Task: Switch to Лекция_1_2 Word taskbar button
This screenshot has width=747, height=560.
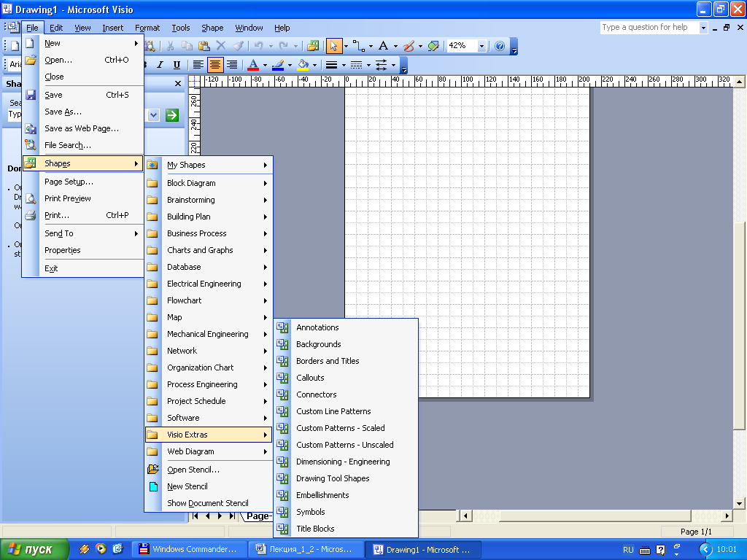Action: (306, 550)
